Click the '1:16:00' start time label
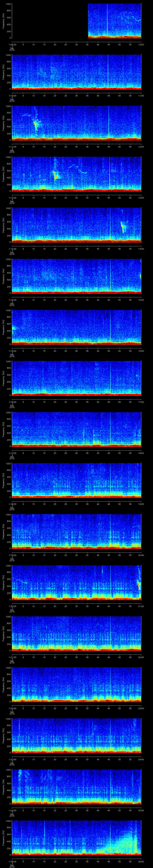This screenshot has width=153, height=868. point(12,402)
